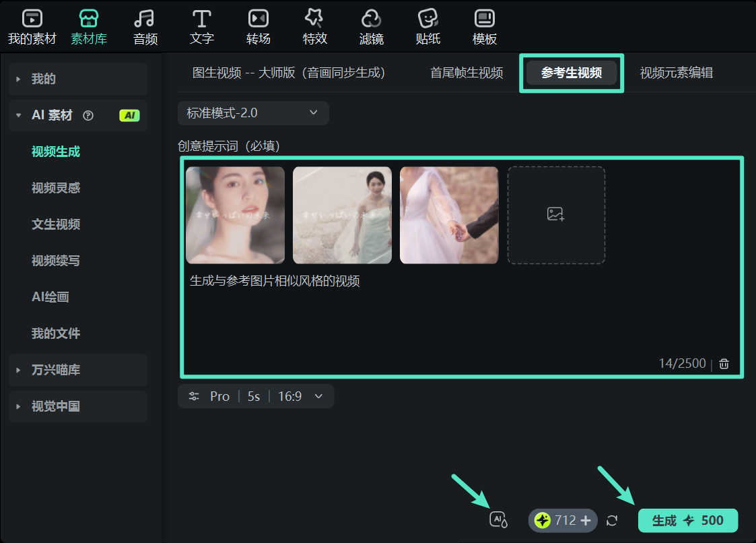Open the 标准模式-2.0 dropdown
This screenshot has height=543, width=756.
tap(253, 113)
